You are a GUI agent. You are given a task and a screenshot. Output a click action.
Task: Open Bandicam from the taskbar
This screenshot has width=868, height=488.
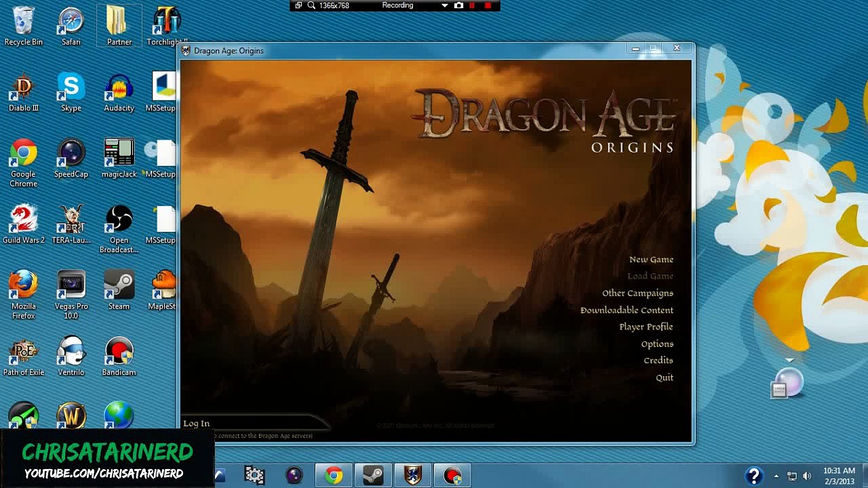[x=452, y=475]
